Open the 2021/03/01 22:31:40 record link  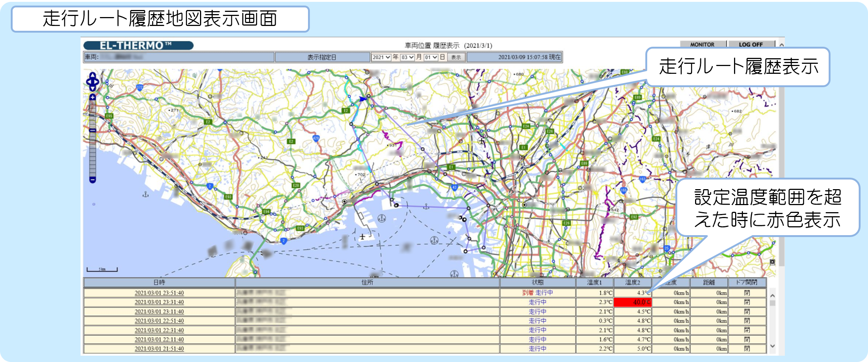(159, 330)
